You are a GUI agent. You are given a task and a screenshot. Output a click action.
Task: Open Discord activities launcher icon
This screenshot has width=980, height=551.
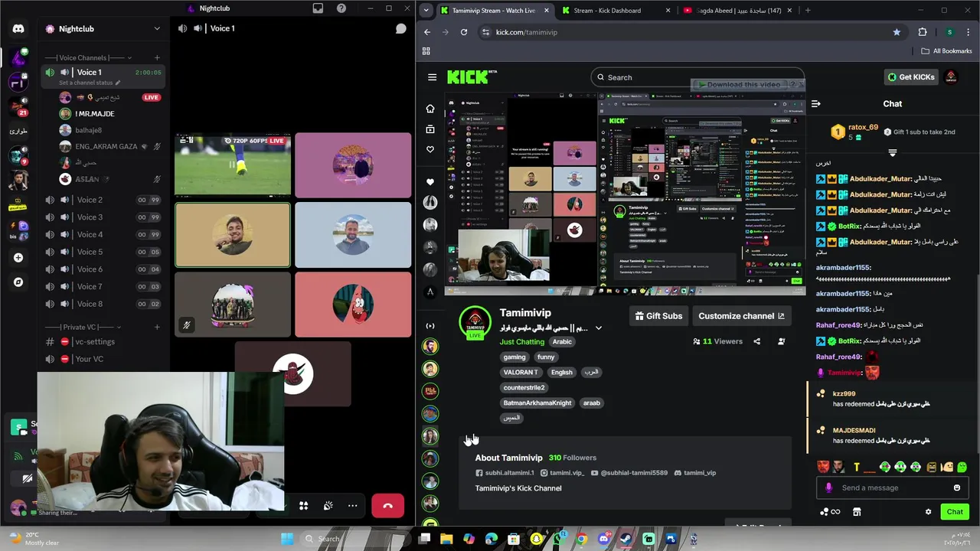pyautogui.click(x=303, y=506)
